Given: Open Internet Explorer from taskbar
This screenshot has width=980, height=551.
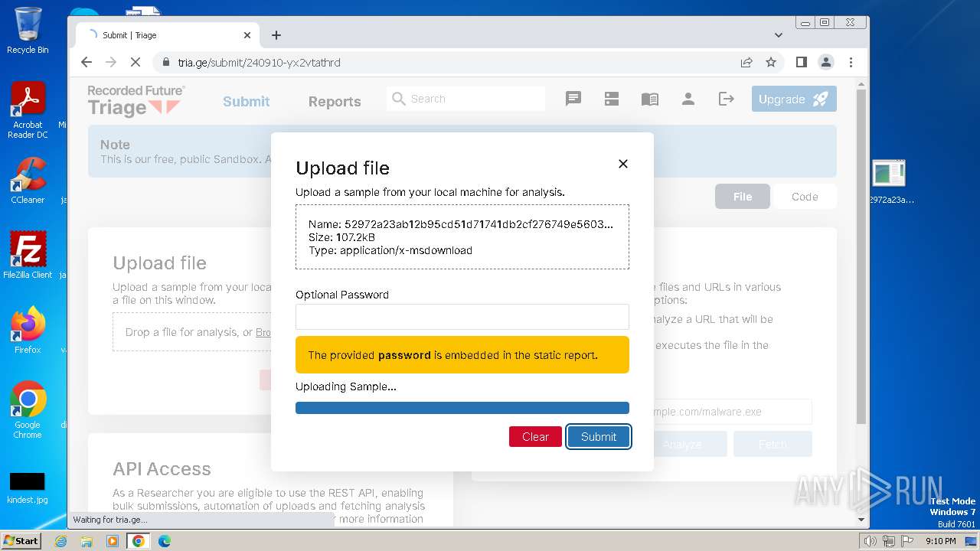Looking at the screenshot, I should tap(60, 541).
